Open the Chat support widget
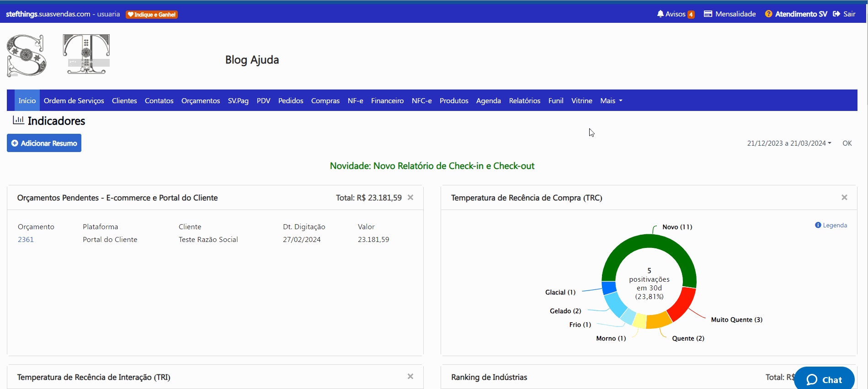 click(824, 379)
